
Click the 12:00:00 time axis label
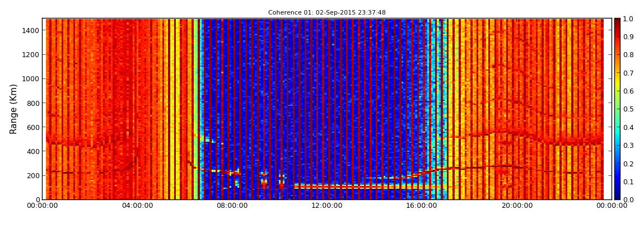click(326, 206)
